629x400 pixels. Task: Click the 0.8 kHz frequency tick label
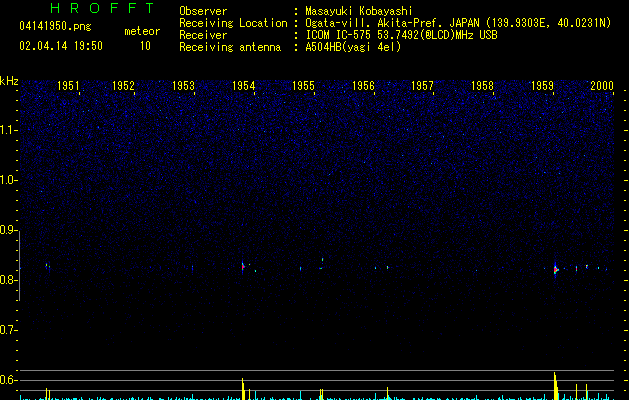pyautogui.click(x=8, y=280)
